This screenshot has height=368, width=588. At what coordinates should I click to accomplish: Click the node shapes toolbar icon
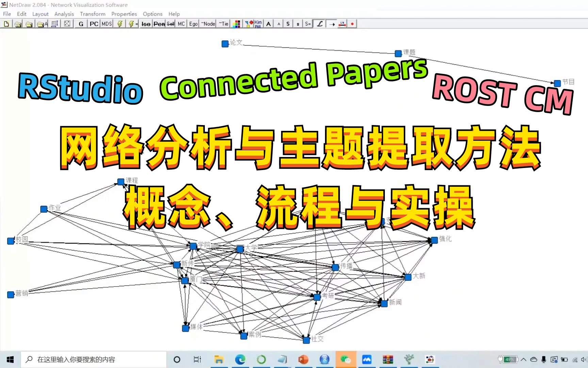click(x=249, y=24)
